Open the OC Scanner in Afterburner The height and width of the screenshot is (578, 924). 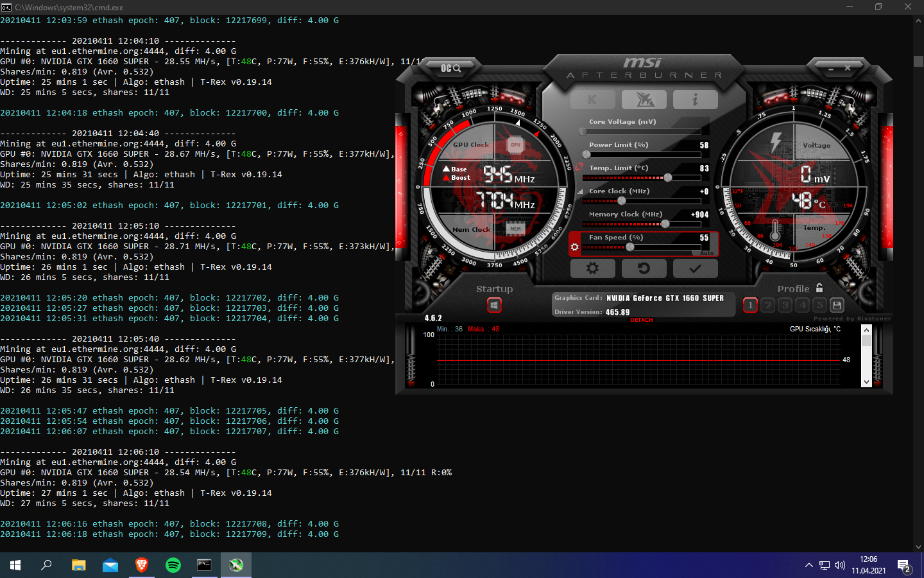tap(450, 68)
